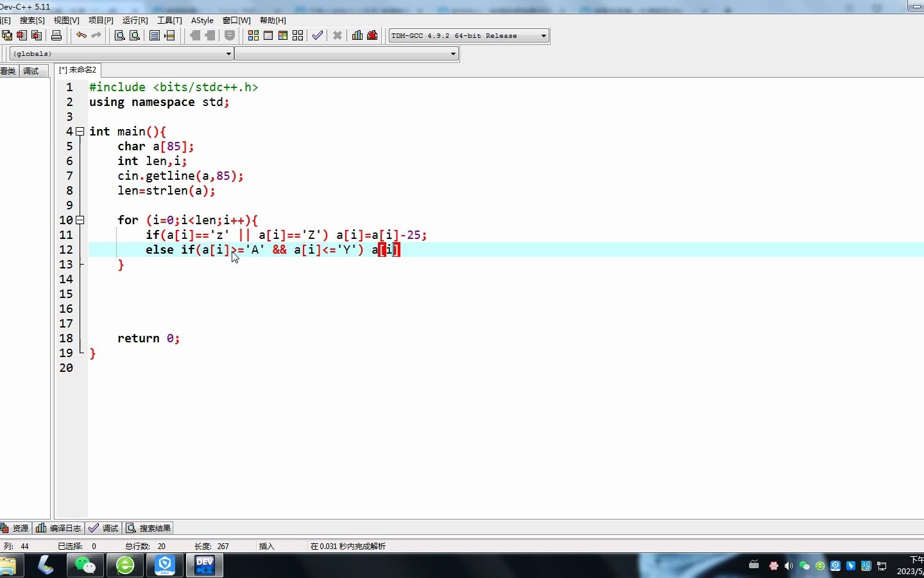The width and height of the screenshot is (924, 578).
Task: Open WeChat from the taskbar
Action: tap(85, 565)
